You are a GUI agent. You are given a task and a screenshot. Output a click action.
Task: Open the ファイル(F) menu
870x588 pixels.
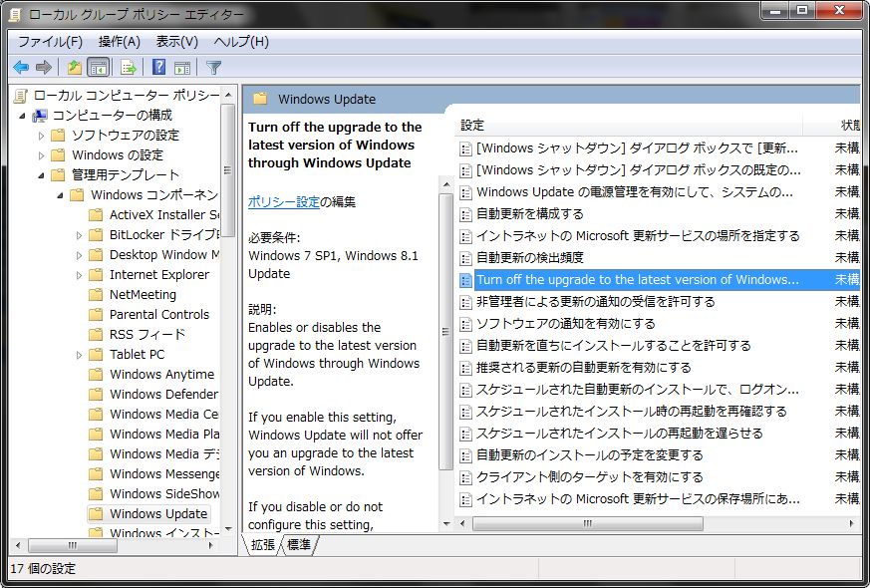click(x=50, y=42)
